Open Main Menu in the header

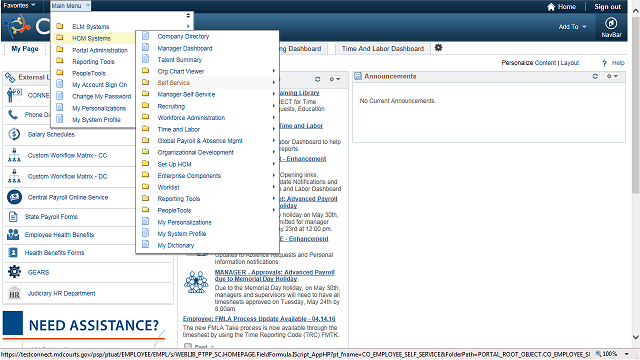coord(70,6)
